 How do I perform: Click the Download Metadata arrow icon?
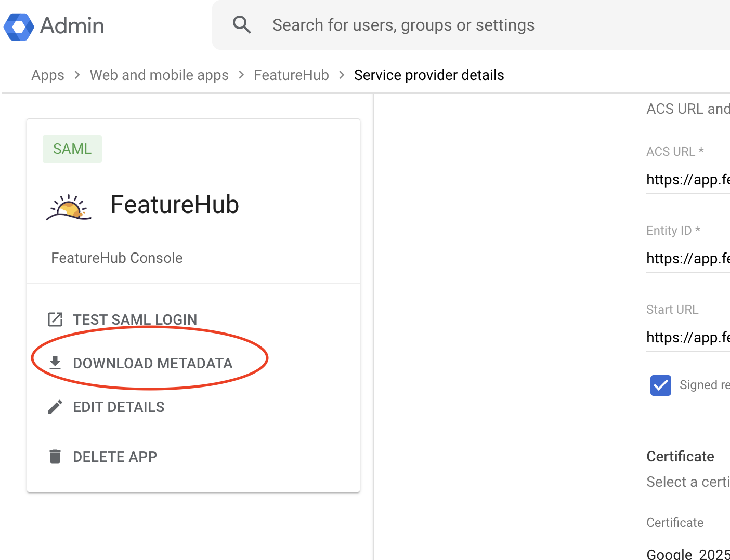(x=55, y=363)
